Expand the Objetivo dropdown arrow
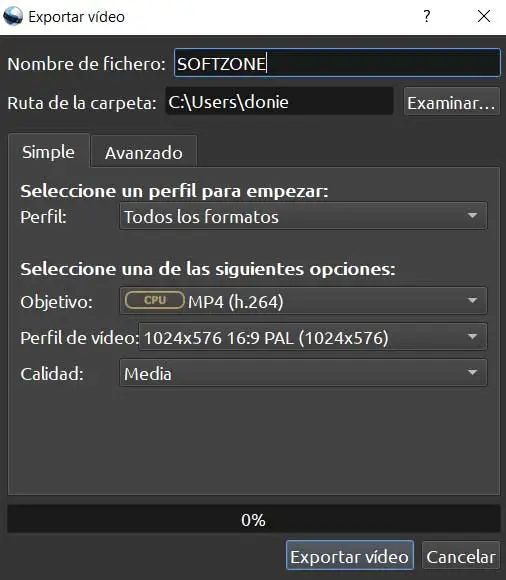Screen dimensions: 506x580 tap(472, 300)
